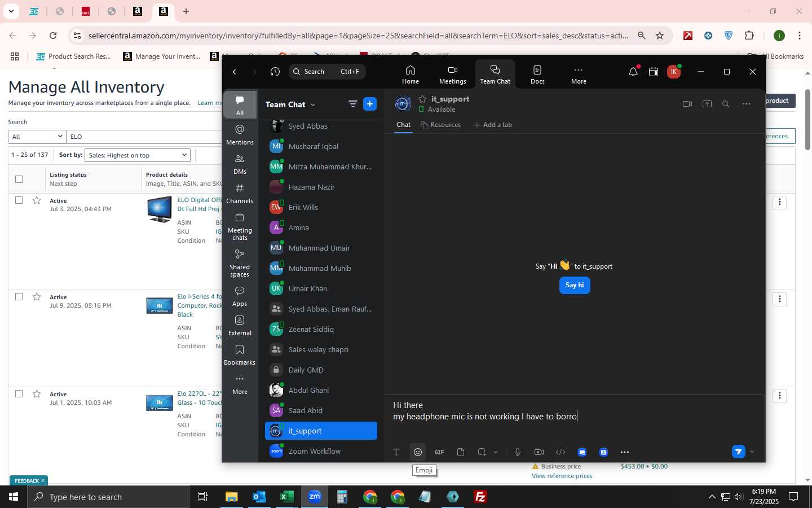Star the Jul 1, 2025 listing
Viewport: 812px width, 508px height.
pyautogui.click(x=37, y=394)
